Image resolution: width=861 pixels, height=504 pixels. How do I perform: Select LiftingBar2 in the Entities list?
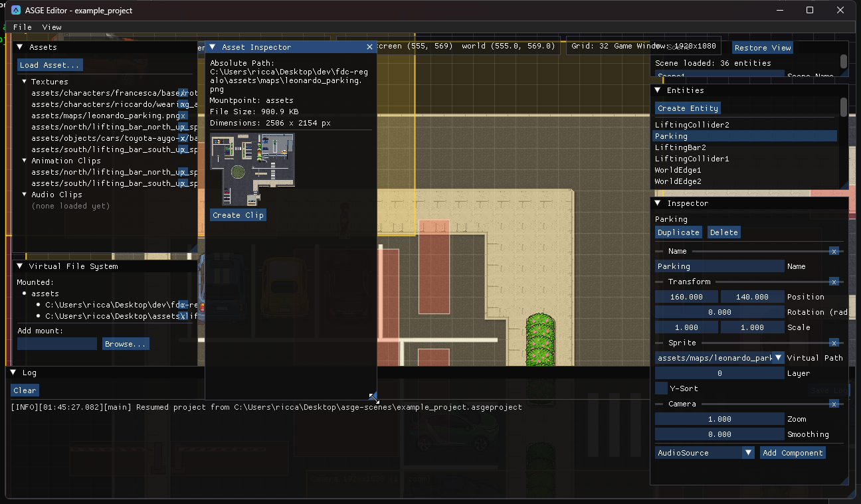coord(680,147)
